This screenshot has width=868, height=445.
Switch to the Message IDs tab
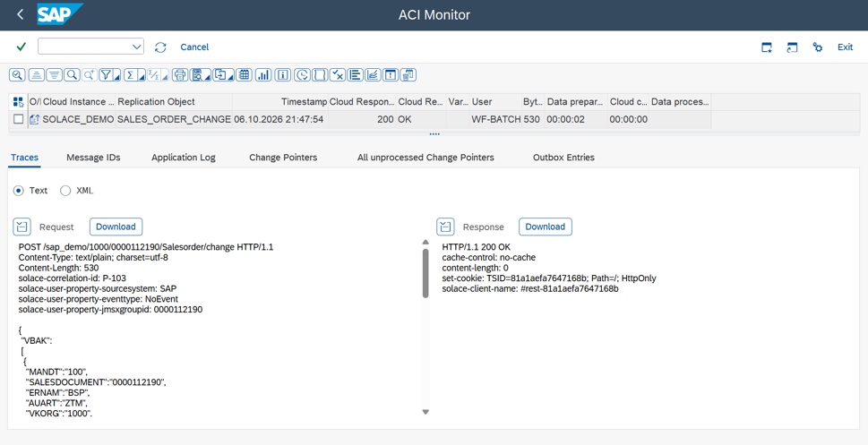[93, 158]
